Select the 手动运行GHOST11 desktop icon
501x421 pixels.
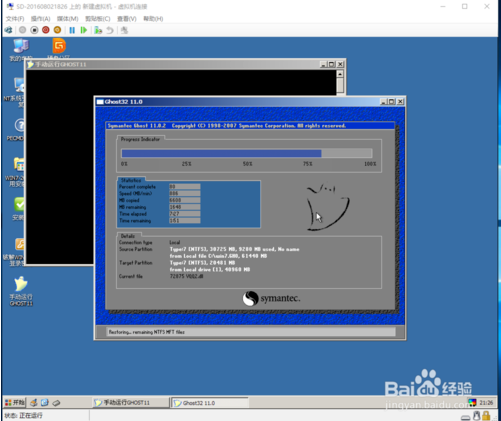21,291
